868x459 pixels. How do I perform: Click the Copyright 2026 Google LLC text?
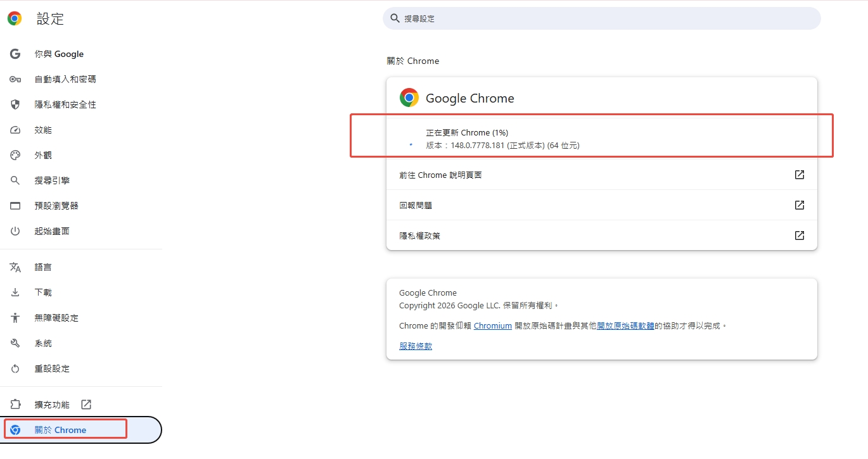click(x=479, y=305)
